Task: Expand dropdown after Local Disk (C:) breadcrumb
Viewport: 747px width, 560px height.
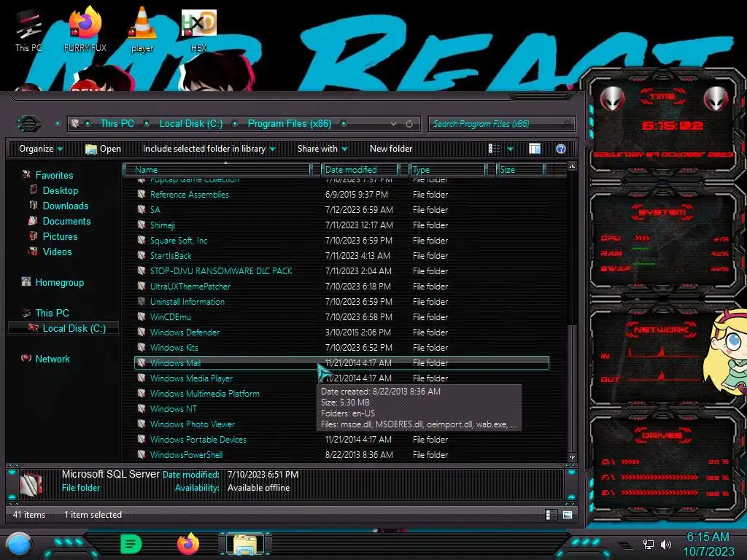Action: [235, 123]
